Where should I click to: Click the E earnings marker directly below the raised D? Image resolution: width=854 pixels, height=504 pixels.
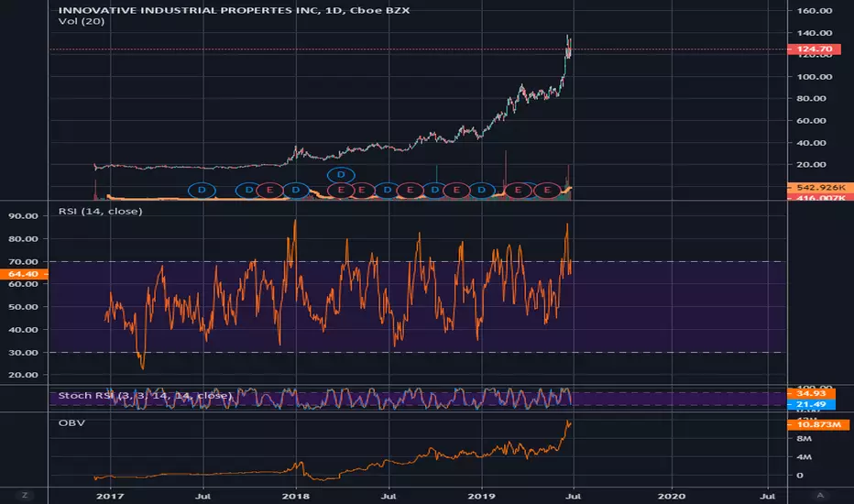pyautogui.click(x=341, y=191)
